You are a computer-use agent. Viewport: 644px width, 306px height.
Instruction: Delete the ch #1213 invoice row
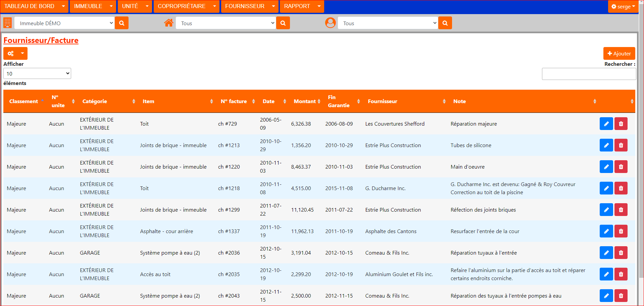tap(621, 145)
